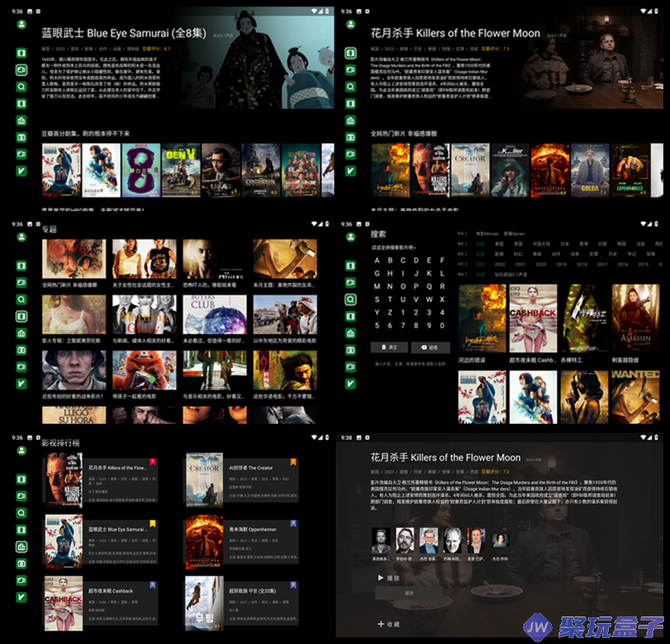
Task: Select the highlighted search icon on 搜索 screen sidebar
Action: 350,299
